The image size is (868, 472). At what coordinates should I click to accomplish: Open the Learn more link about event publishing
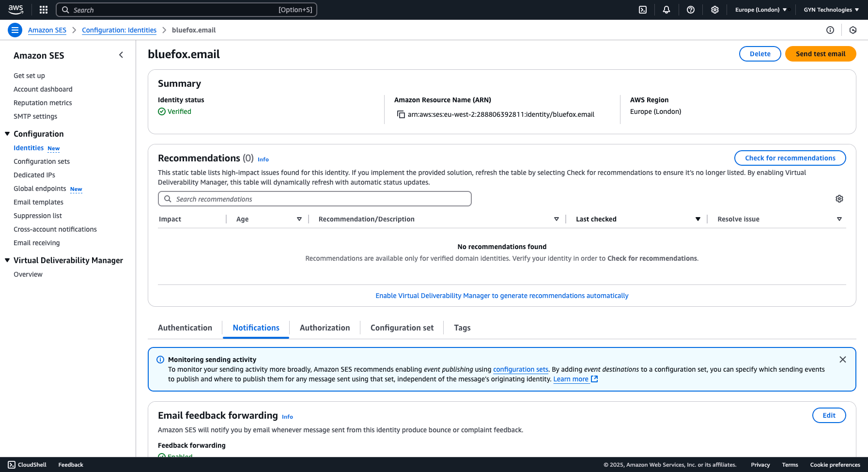click(x=572, y=379)
